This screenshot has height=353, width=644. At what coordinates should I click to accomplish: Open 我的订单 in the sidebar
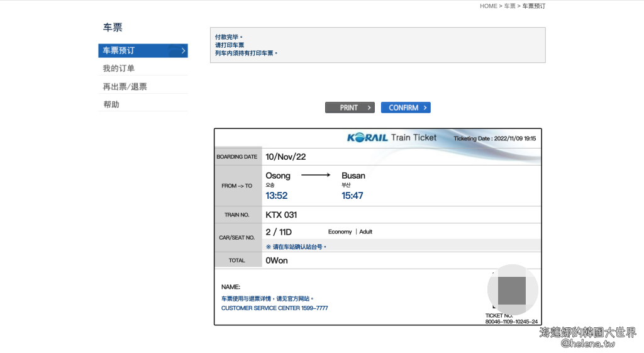(119, 69)
